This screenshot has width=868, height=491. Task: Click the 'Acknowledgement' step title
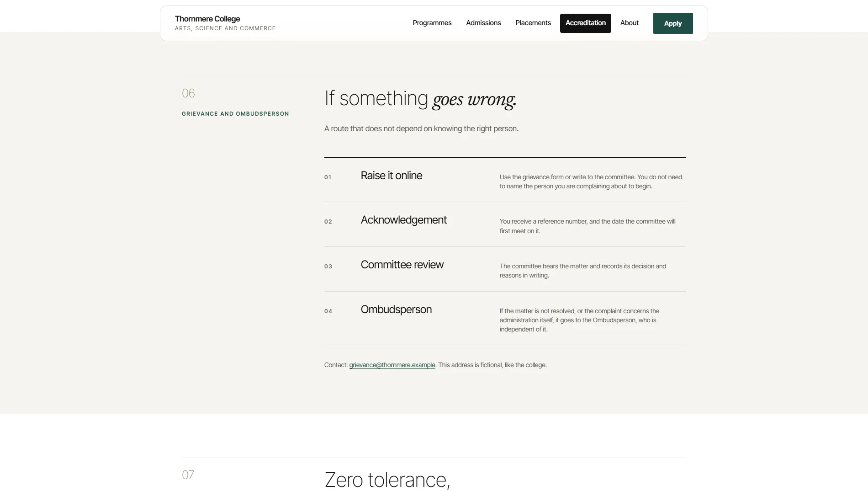[403, 220]
